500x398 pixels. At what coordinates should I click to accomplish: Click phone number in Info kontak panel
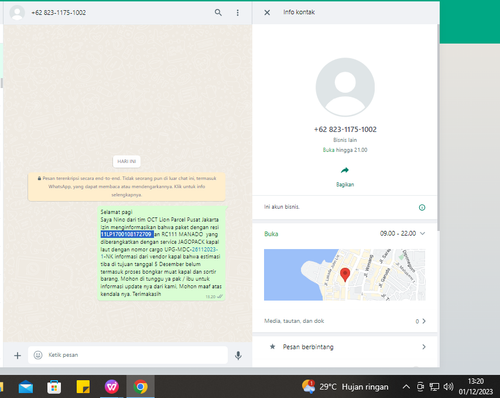coord(345,129)
